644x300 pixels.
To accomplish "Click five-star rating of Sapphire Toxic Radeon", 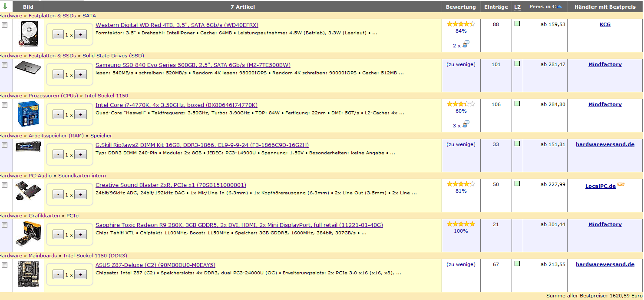I will point(461,224).
